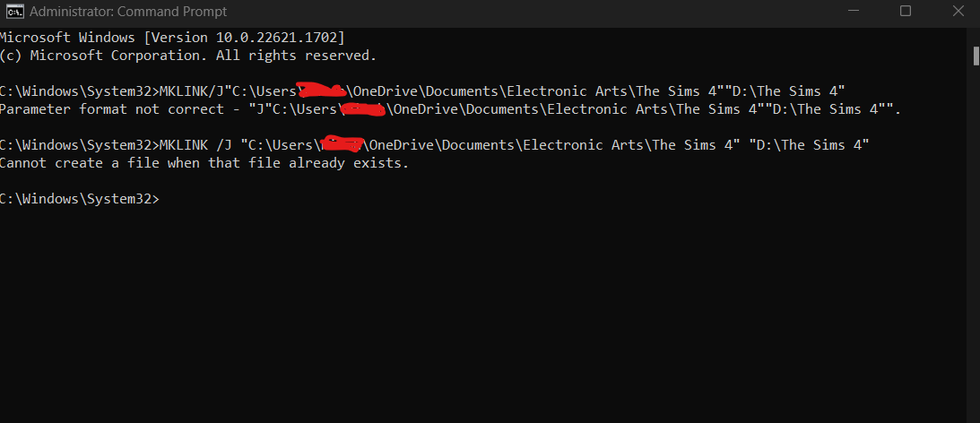Click "OneDrive" in the second MKLINK command
This screenshot has height=423, width=980.
[x=399, y=145]
